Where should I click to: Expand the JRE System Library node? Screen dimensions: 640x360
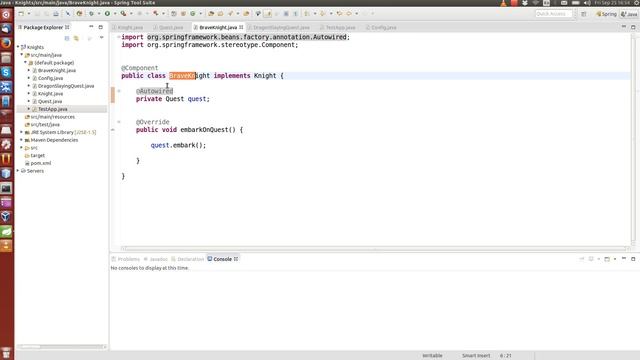coord(22,132)
